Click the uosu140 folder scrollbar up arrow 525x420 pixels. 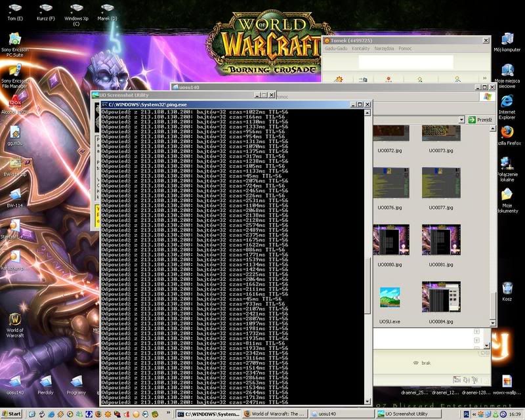click(493, 129)
